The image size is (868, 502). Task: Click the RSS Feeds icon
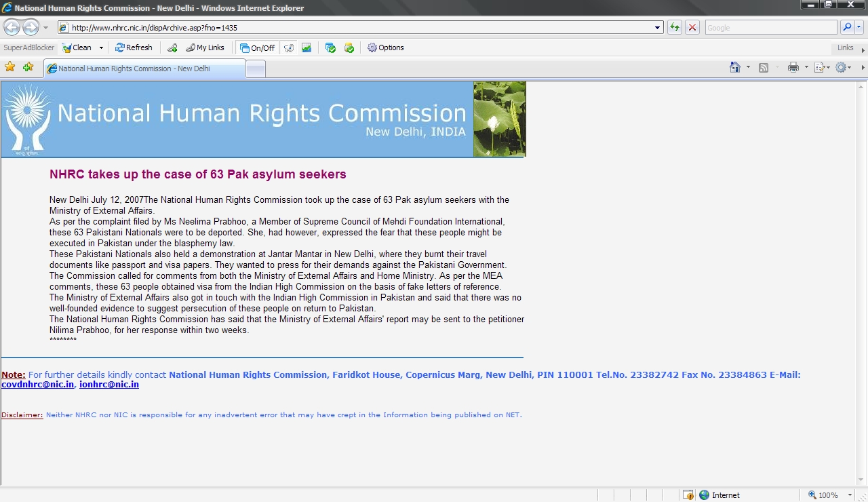(x=764, y=67)
